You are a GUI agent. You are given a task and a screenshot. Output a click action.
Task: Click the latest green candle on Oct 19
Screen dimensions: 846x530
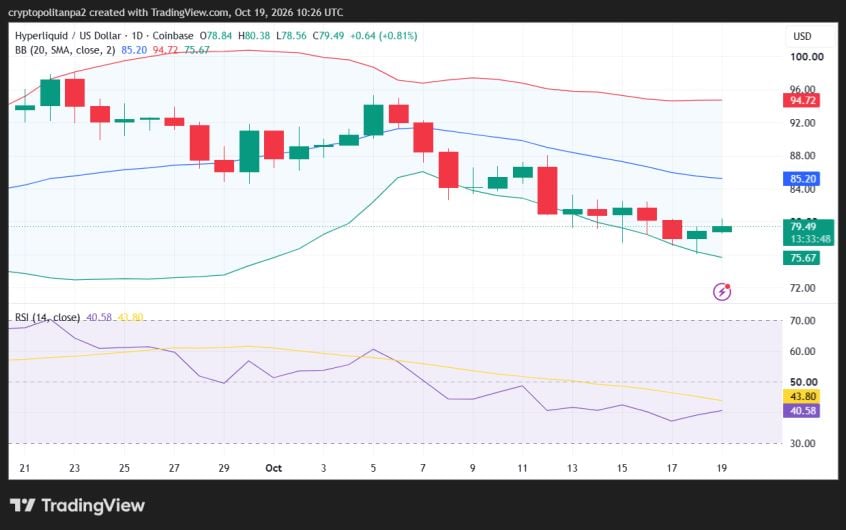pos(722,229)
